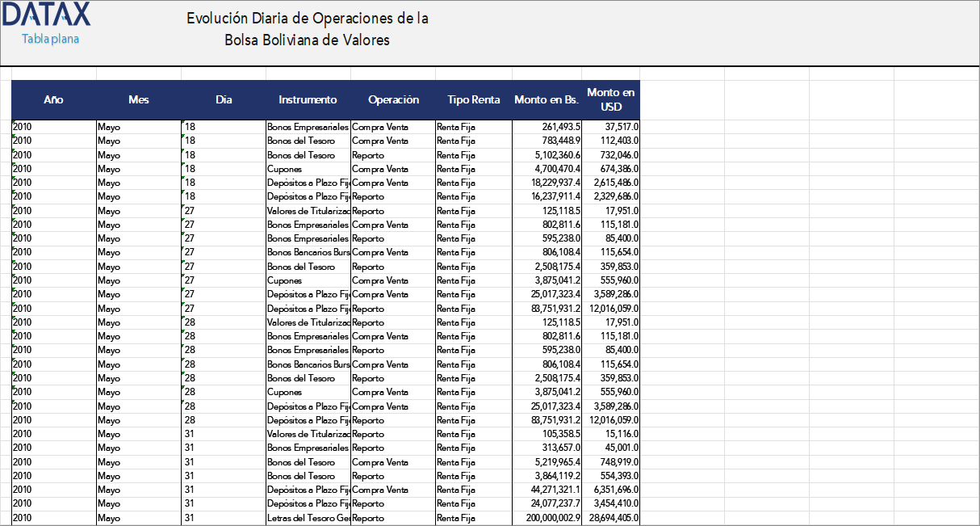980x526 pixels.
Task: Select the 'Operación' column header
Action: click(393, 99)
